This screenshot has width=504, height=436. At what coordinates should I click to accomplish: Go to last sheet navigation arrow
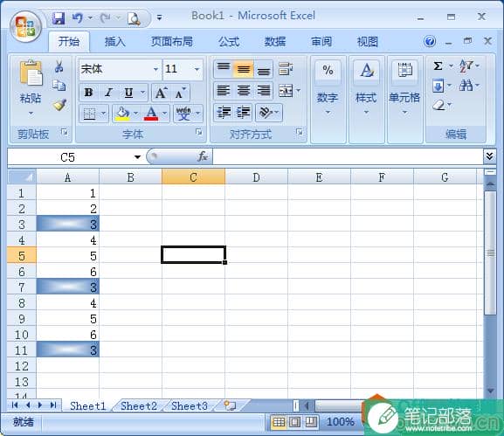[x=53, y=405]
